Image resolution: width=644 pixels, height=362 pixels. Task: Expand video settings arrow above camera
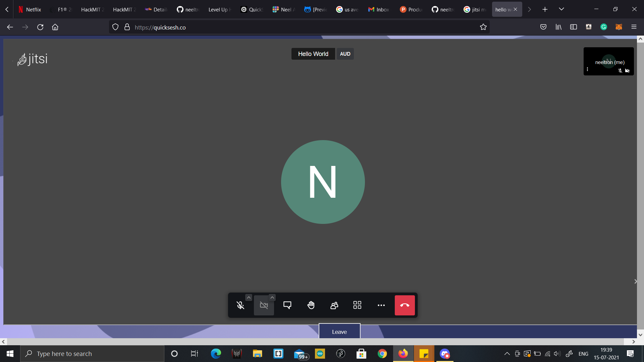[x=272, y=298]
